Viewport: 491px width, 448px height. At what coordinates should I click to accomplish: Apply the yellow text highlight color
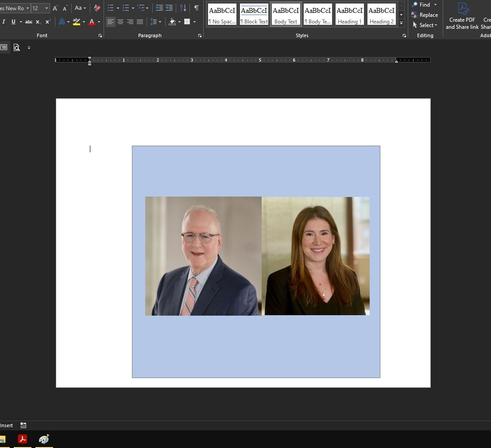coord(77,22)
